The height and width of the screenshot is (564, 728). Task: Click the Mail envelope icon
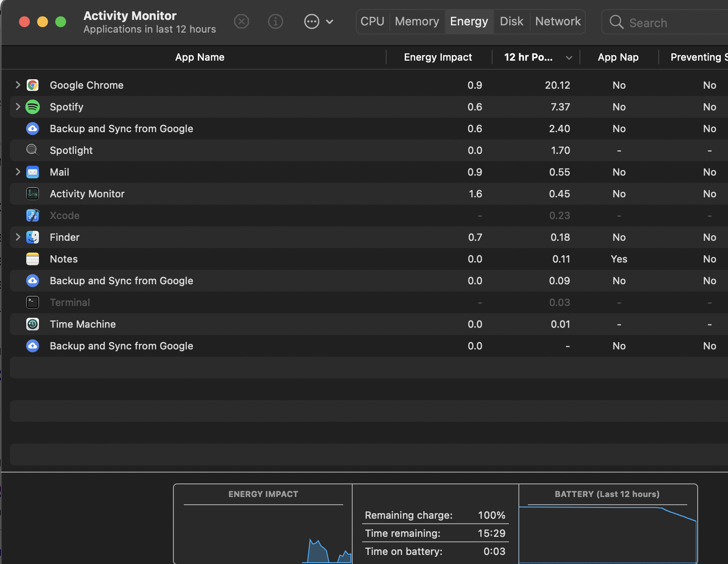(x=33, y=172)
